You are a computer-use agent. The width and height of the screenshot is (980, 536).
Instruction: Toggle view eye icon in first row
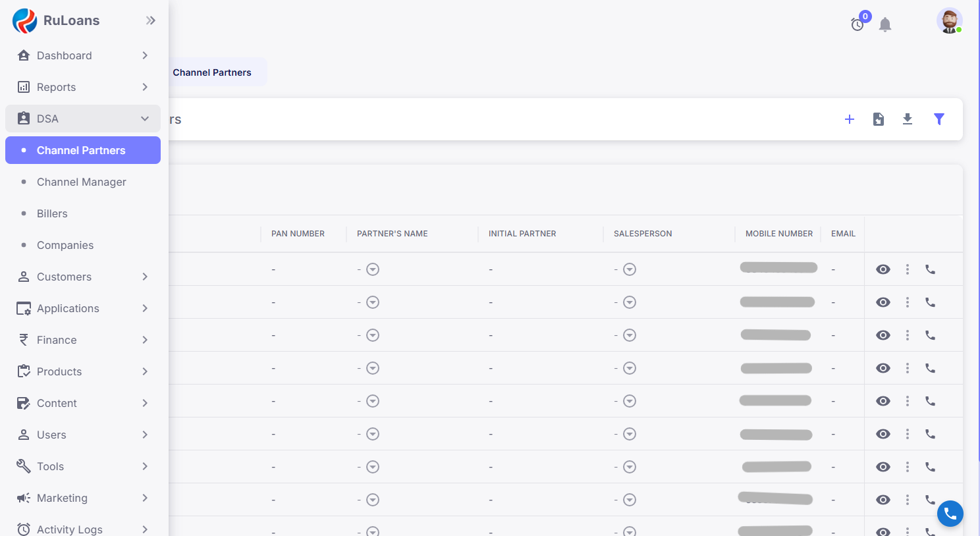(883, 269)
